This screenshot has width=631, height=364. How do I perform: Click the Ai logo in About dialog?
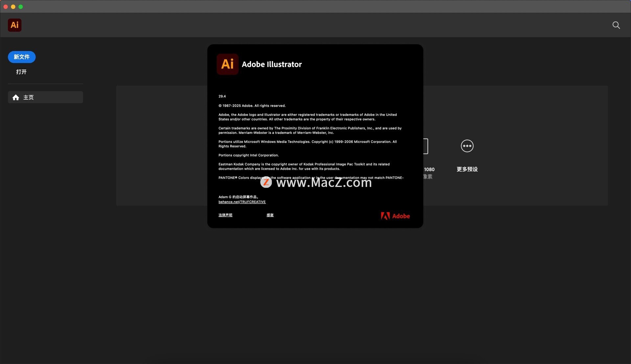coord(227,64)
